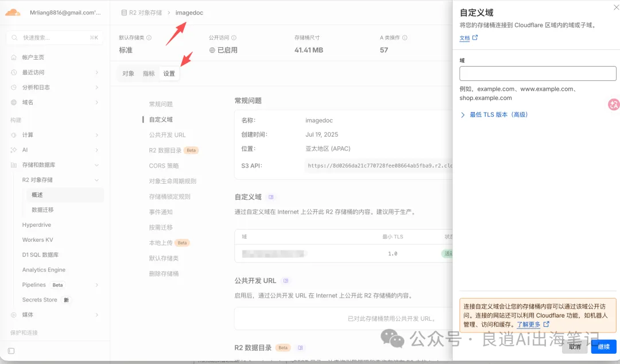Expand Pipelines submenu chevron
Screen dimensions: 620x364
coord(97,285)
